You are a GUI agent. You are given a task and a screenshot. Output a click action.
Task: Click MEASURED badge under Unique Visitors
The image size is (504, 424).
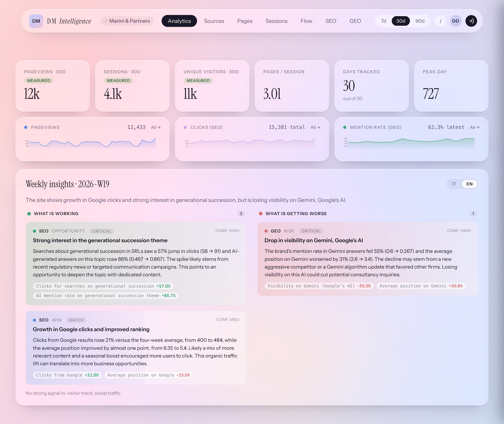(198, 81)
